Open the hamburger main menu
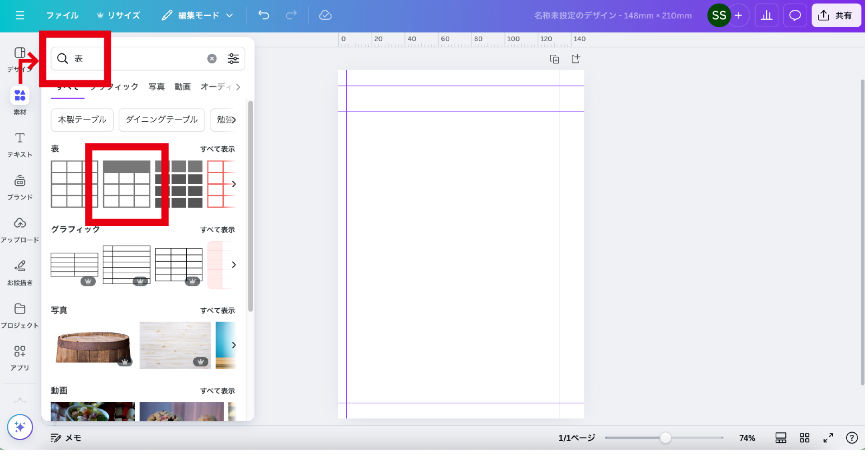Image resolution: width=868 pixels, height=456 pixels. pos(20,15)
